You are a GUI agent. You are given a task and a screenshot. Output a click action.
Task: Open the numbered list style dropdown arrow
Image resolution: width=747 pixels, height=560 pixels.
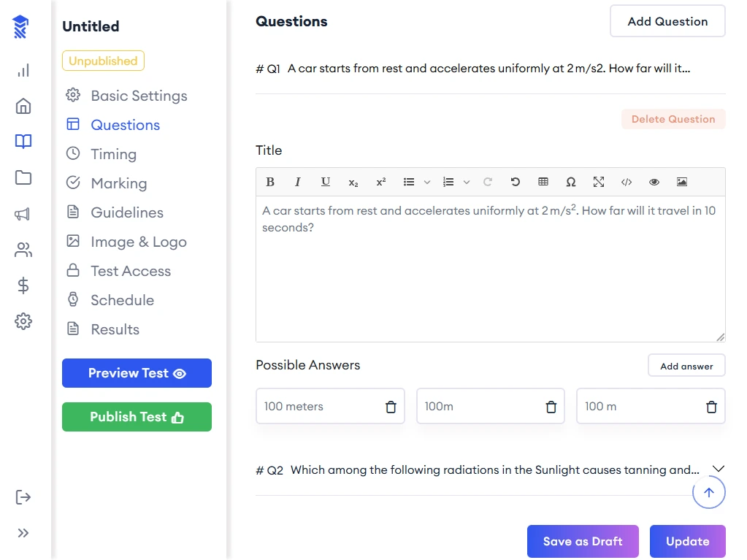(467, 182)
